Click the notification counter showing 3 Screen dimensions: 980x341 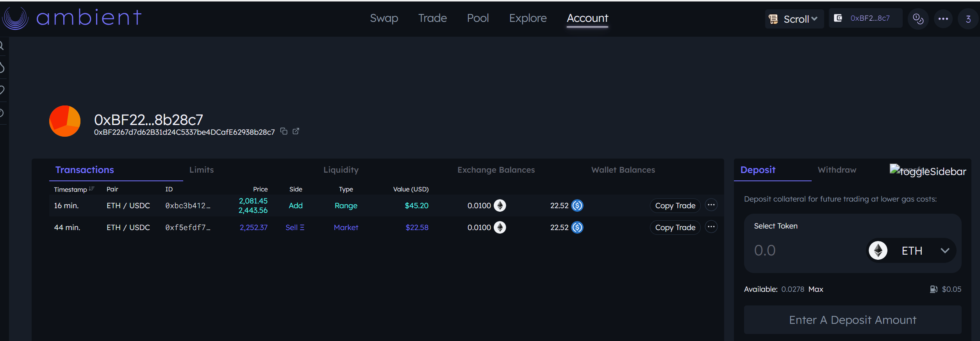tap(968, 19)
